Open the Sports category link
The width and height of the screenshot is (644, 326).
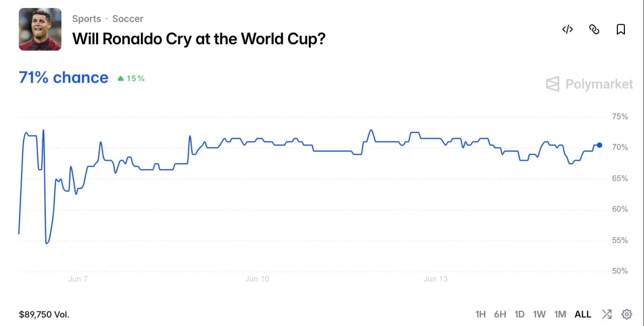click(87, 19)
